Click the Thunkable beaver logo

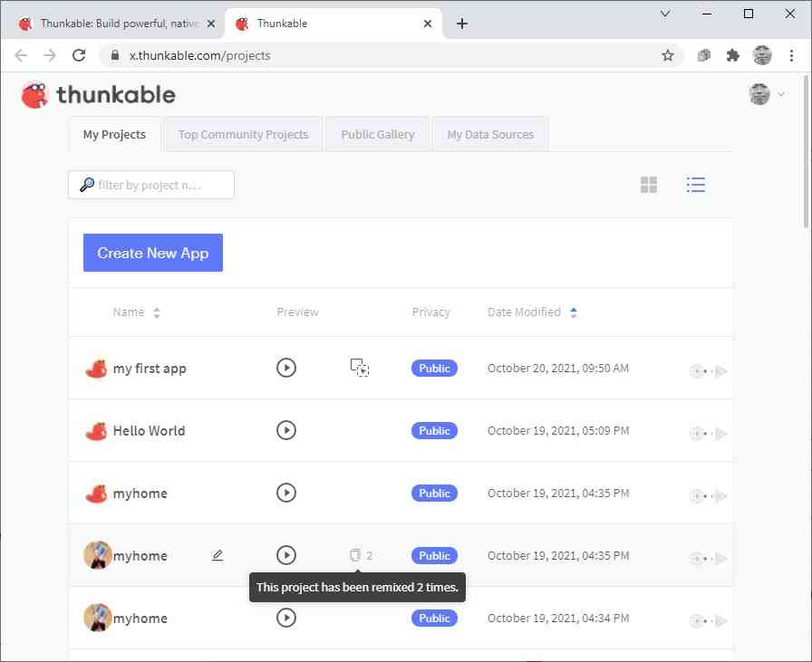[x=36, y=94]
